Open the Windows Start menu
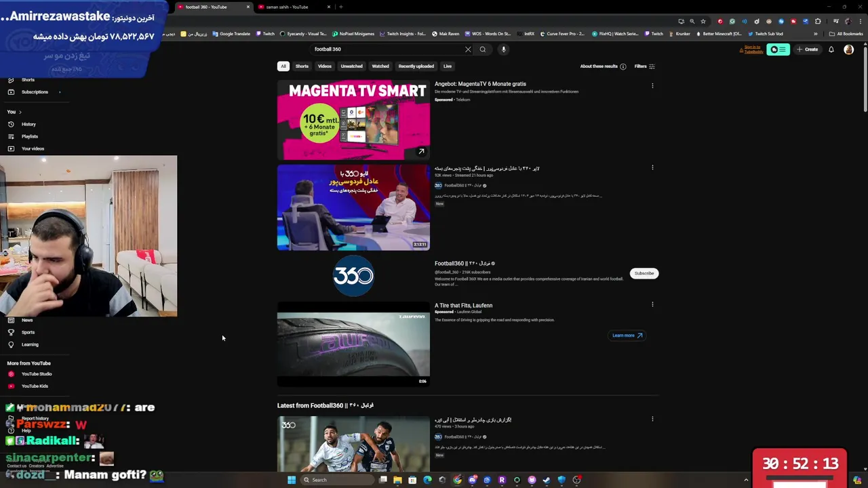The height and width of the screenshot is (488, 868). coord(292,480)
